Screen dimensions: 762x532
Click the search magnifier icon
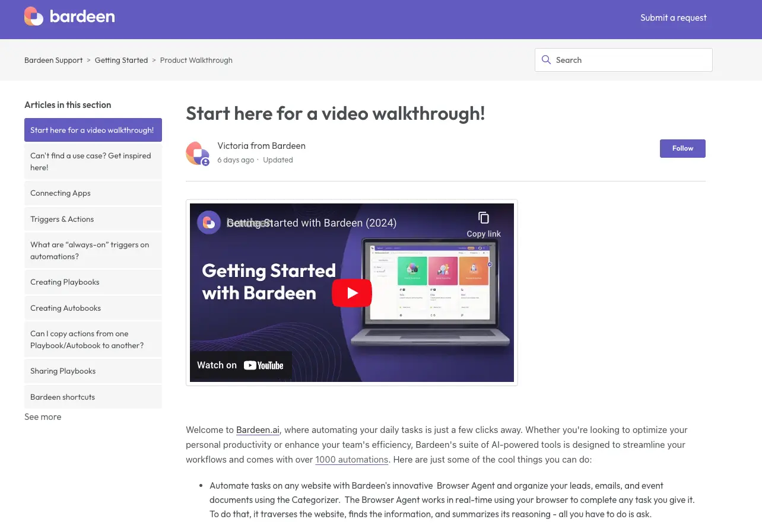pos(546,60)
